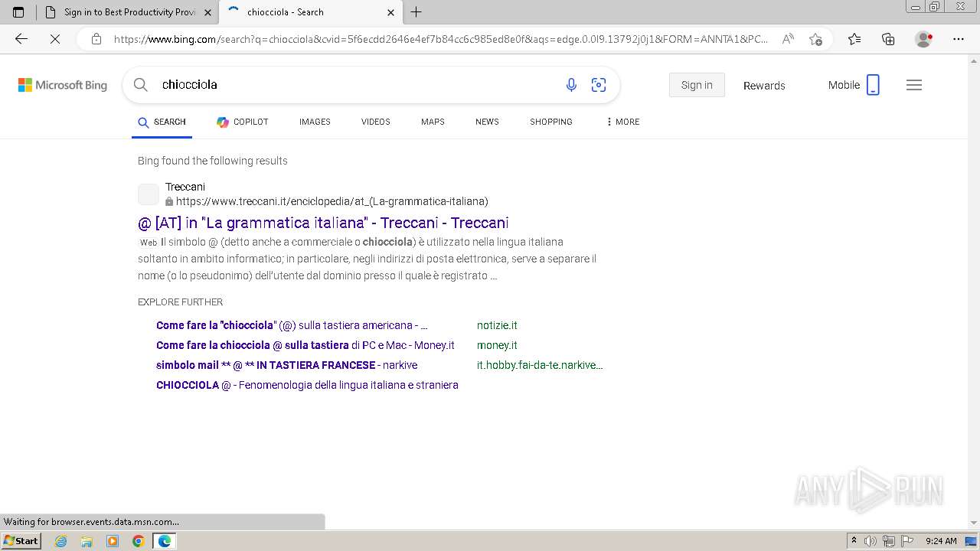Open the browser profile icon

coord(924,39)
